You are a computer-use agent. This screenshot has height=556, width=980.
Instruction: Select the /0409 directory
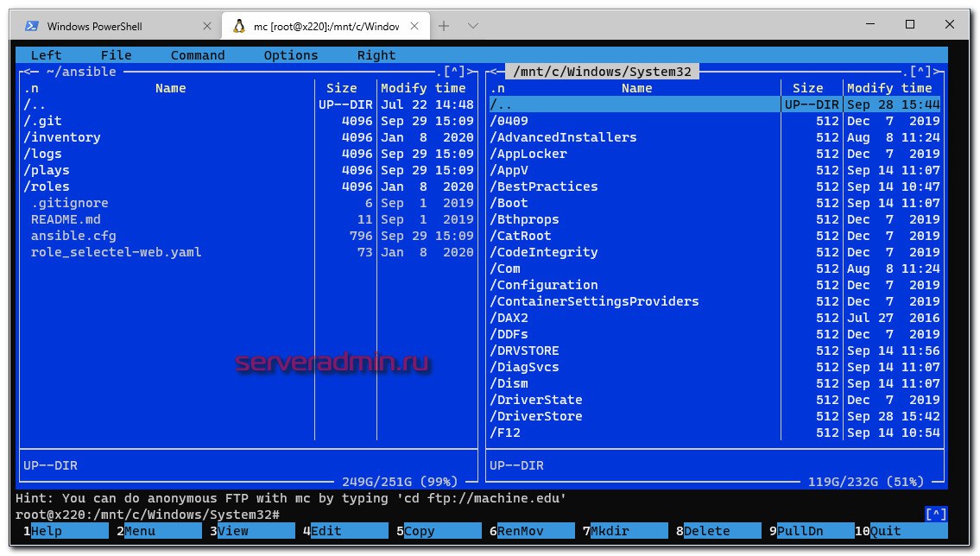click(x=715, y=121)
